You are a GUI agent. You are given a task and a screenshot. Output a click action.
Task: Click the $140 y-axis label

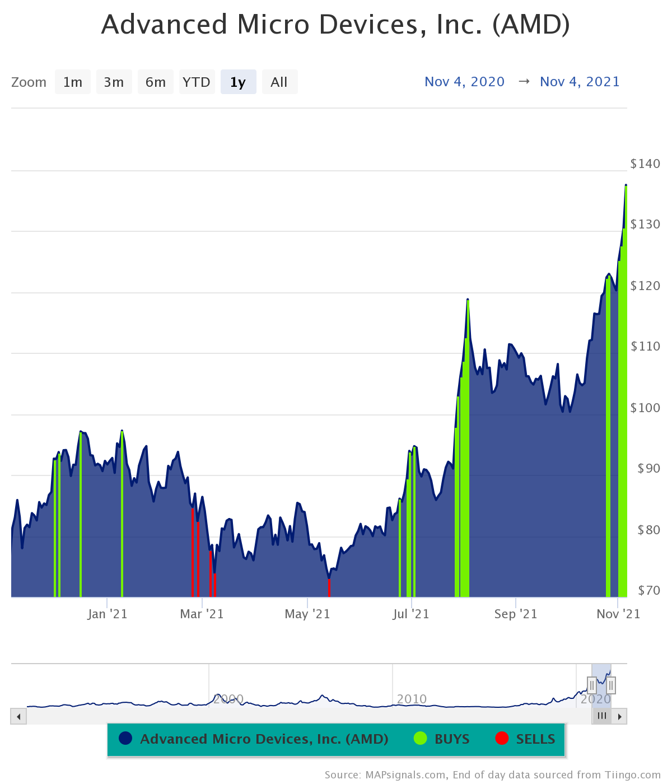(645, 164)
